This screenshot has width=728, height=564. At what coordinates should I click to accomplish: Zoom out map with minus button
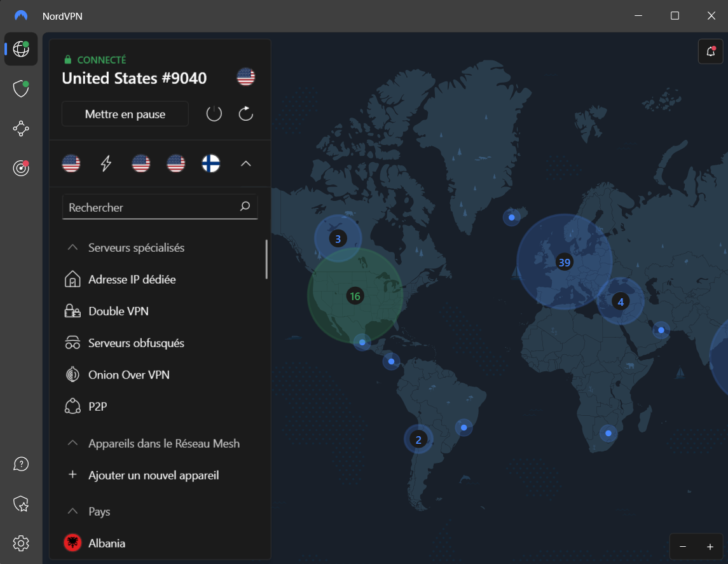(682, 546)
